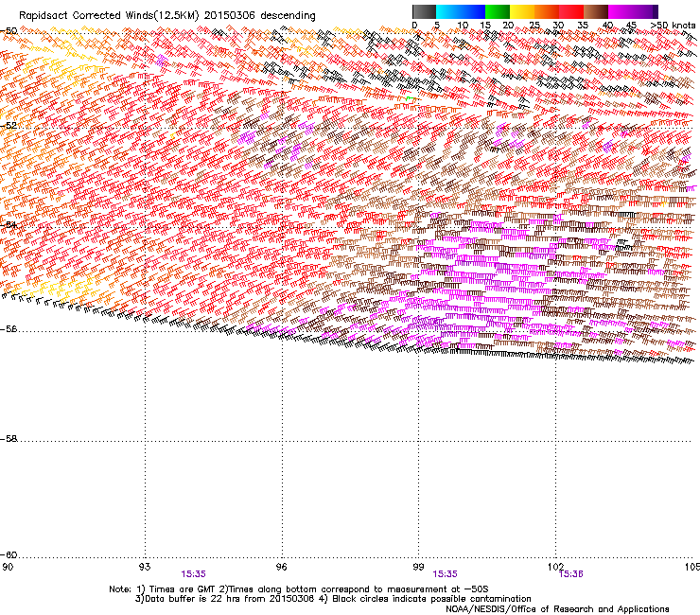The image size is (700, 615).
Task: Click the '15:35' time label beside longitude 93
Action: tap(193, 574)
